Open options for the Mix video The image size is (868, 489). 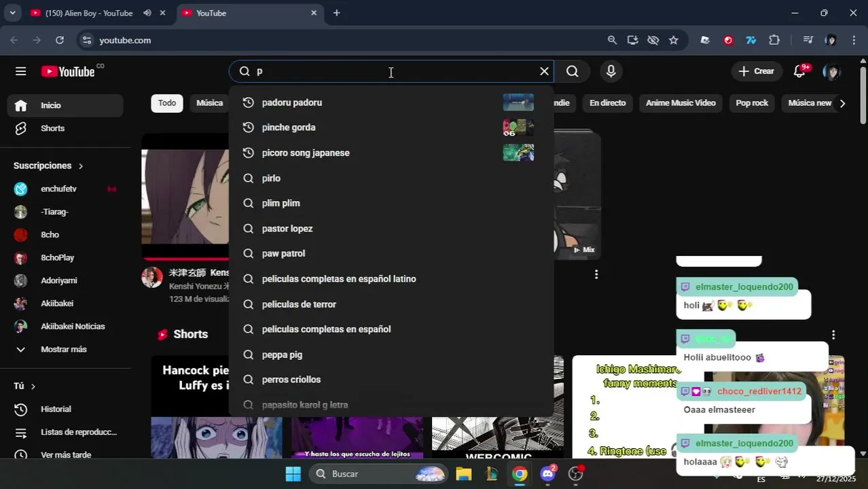[x=596, y=274]
